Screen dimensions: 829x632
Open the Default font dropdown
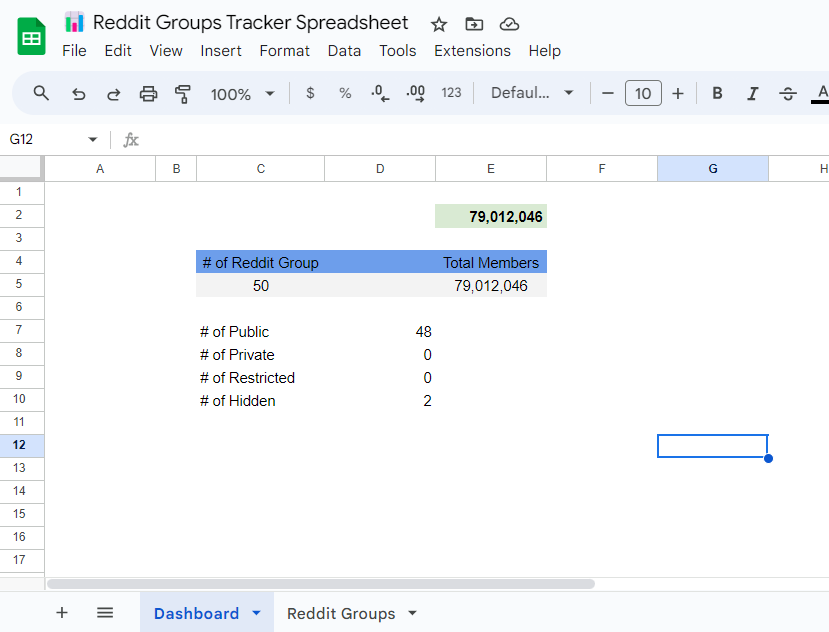(532, 93)
